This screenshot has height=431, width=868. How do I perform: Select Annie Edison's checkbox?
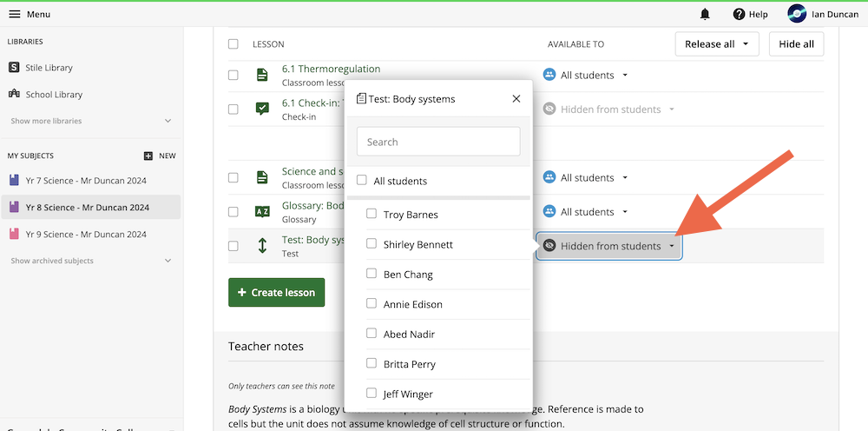coord(372,304)
